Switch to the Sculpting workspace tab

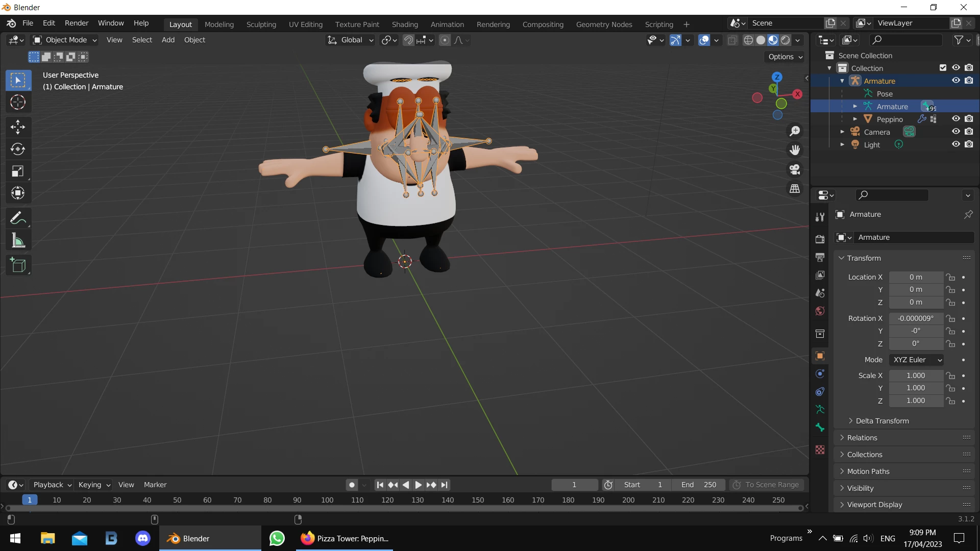(x=261, y=24)
